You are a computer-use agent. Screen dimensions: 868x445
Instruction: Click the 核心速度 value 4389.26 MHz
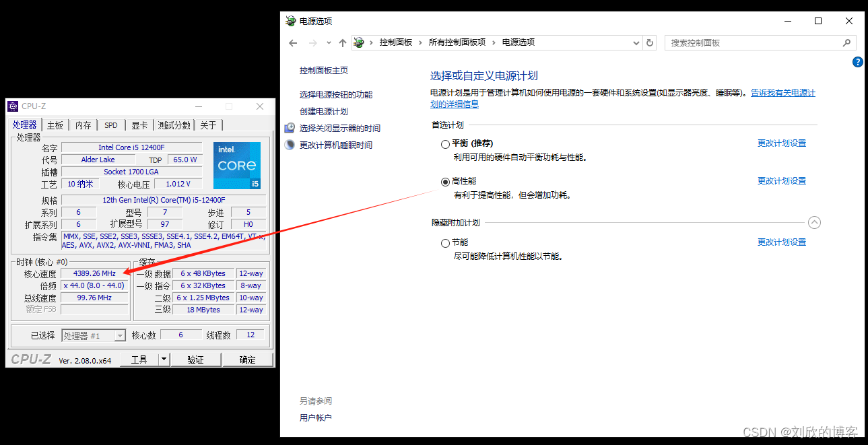click(94, 273)
